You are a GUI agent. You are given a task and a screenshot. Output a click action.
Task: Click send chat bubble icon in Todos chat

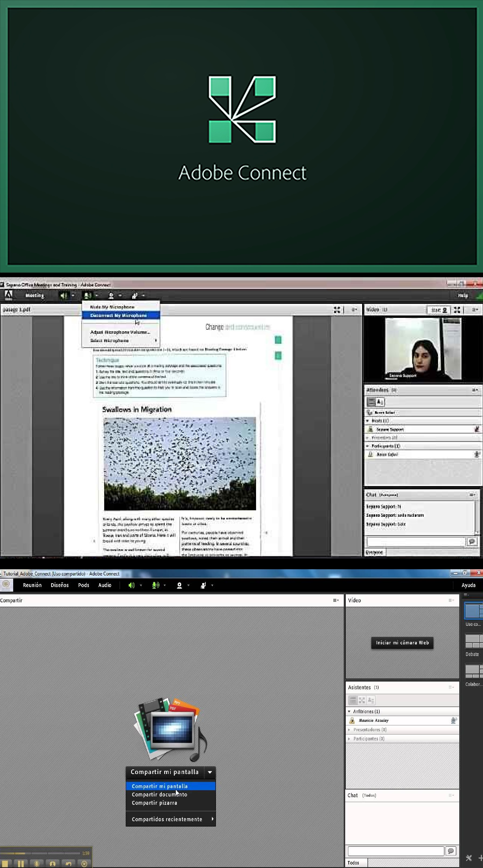(451, 851)
